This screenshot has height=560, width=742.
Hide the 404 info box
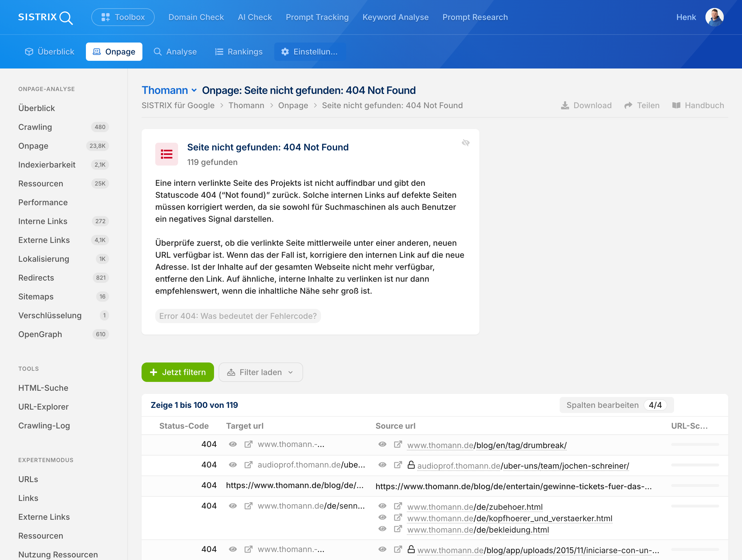tap(465, 143)
